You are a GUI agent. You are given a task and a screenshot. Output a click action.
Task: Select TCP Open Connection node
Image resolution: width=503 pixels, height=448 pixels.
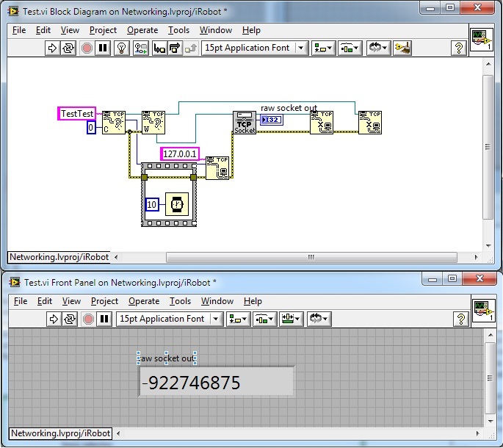point(217,168)
